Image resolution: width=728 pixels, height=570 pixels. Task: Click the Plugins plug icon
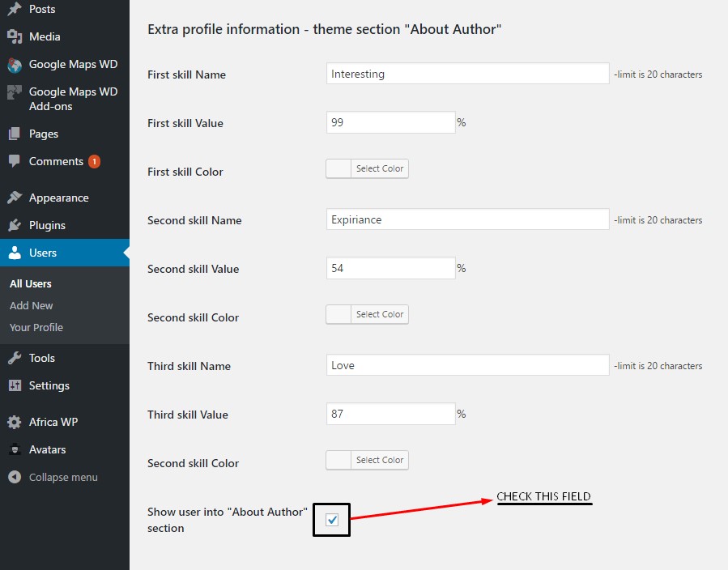point(15,225)
